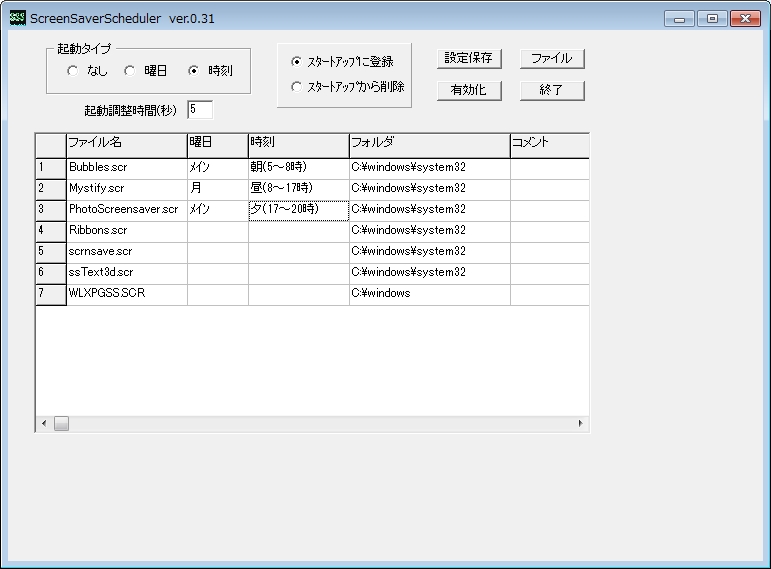The image size is (771, 569).
Task: Click the empty 時刻 cell of Ribbons.scr row
Action: click(x=299, y=232)
